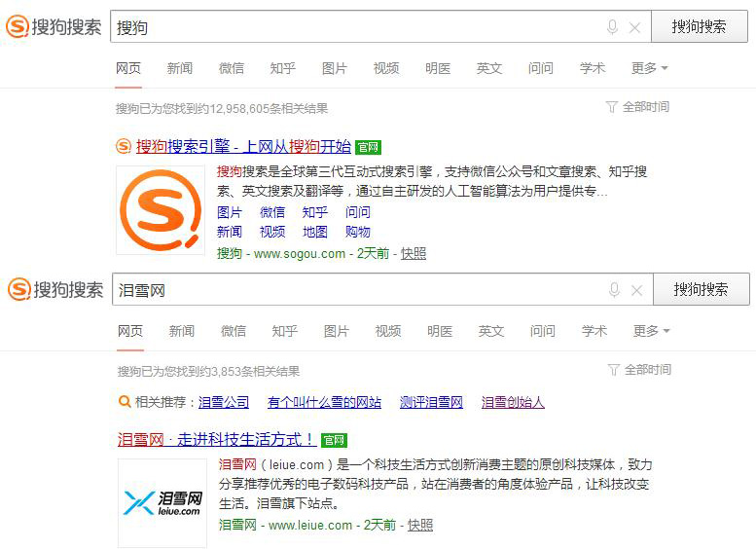The image size is (756, 549).
Task: Switch to the 图片 tab in the 泪雪网 search tabs
Action: tap(337, 331)
